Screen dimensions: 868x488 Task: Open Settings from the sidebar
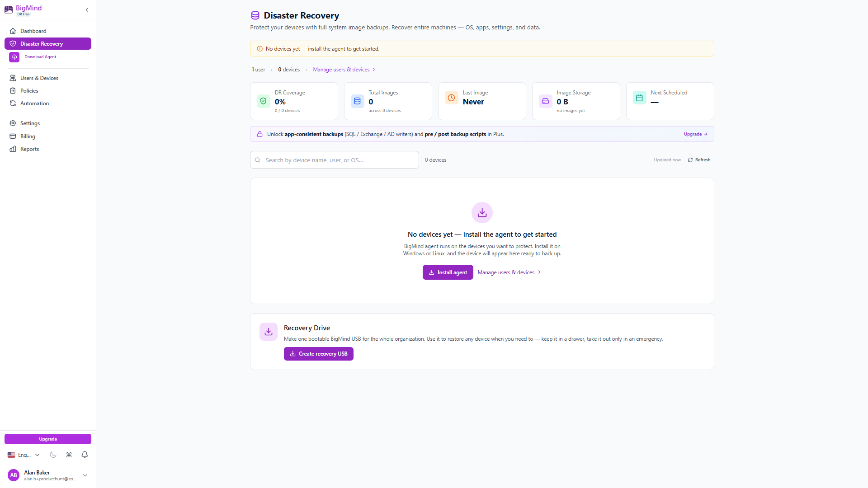click(x=48, y=123)
